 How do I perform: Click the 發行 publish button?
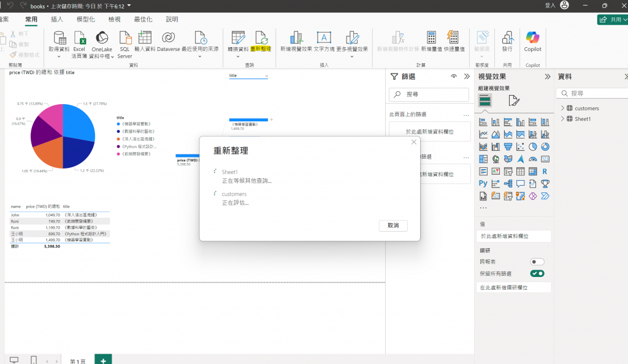(507, 42)
